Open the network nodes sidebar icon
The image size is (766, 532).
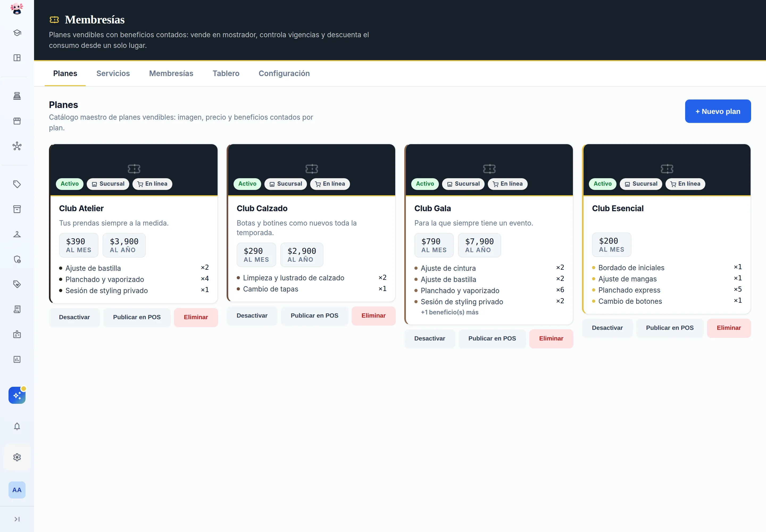(17, 146)
